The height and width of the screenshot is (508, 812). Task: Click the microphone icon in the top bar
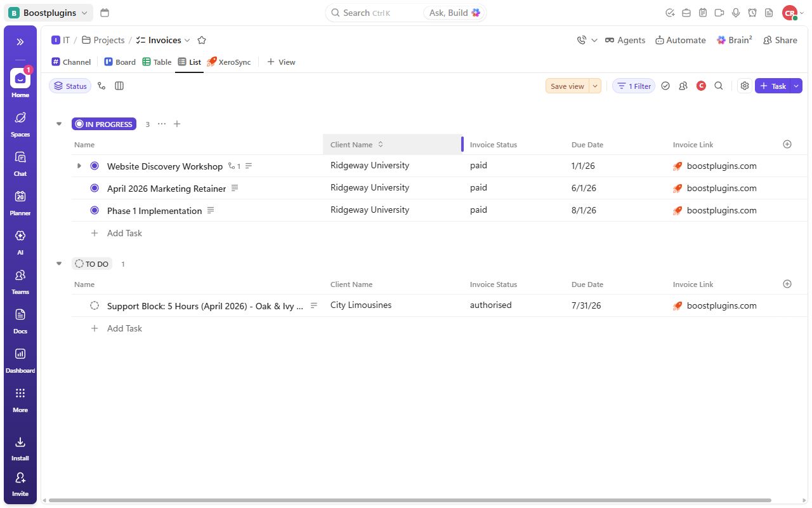(736, 13)
